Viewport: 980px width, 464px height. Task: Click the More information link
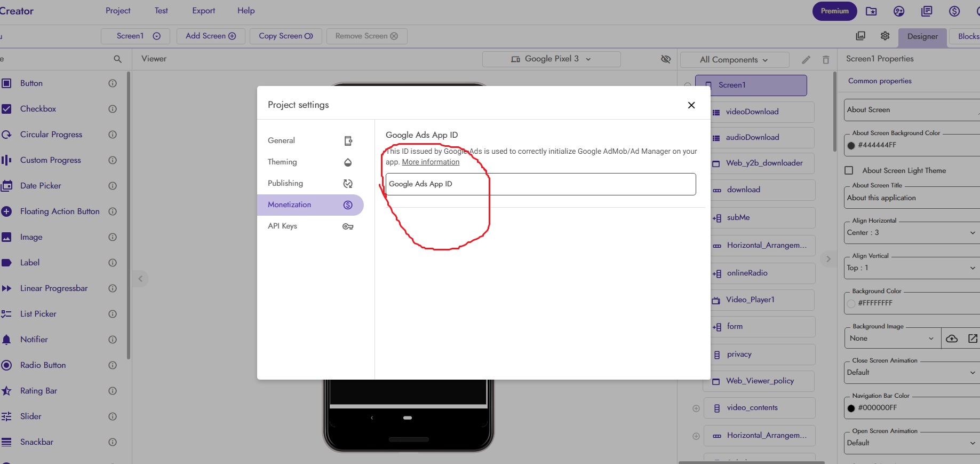point(431,162)
